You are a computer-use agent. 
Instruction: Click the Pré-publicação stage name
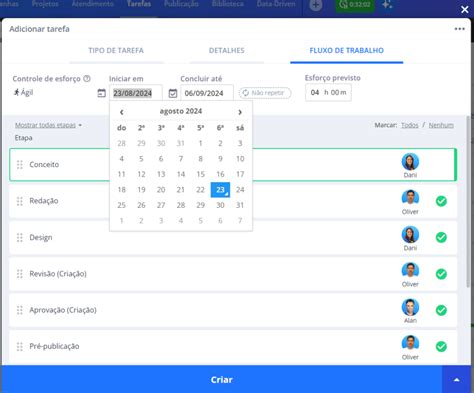(x=54, y=346)
